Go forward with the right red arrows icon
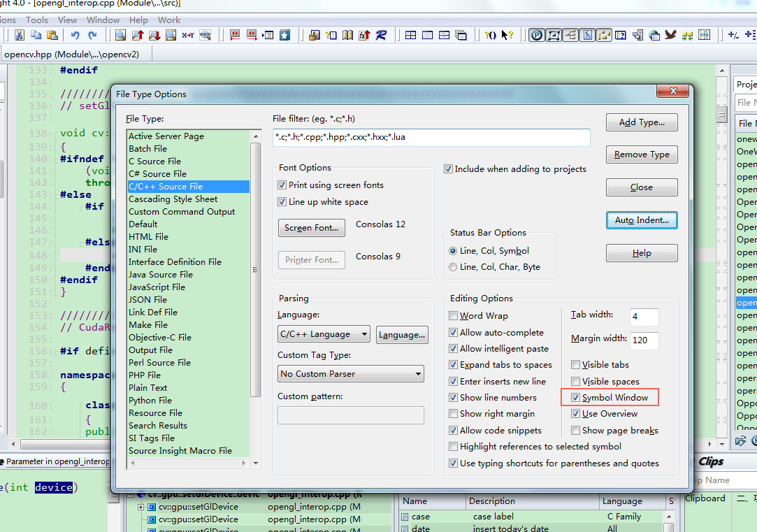 (252, 35)
